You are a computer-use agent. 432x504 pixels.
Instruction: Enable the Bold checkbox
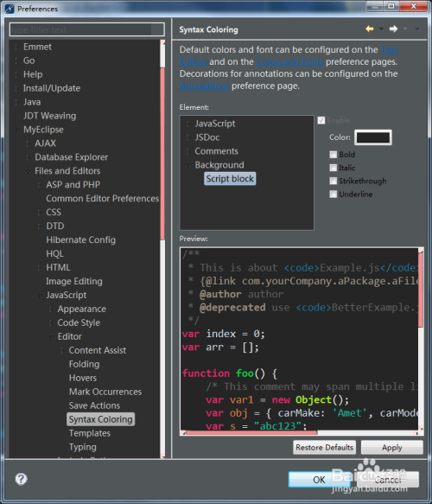(x=334, y=155)
